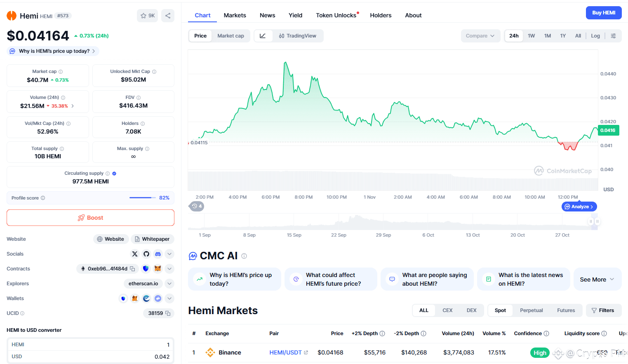628x364 pixels.
Task: Click the Buy HEMI button
Action: click(x=604, y=13)
